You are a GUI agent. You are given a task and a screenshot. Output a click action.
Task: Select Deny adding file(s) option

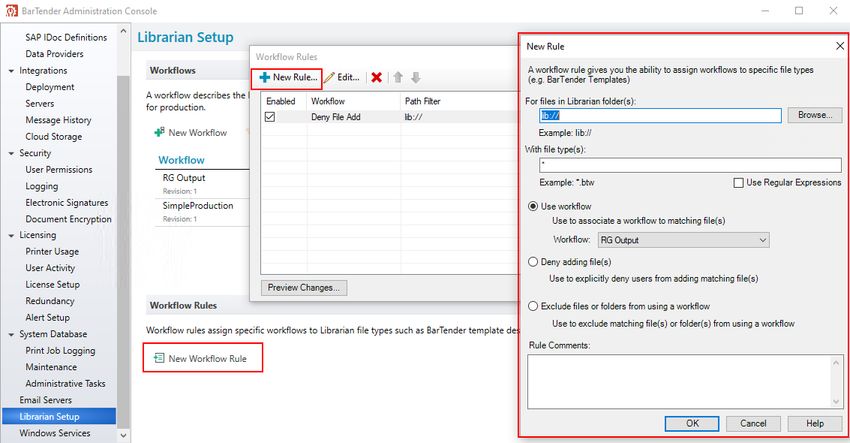click(533, 262)
